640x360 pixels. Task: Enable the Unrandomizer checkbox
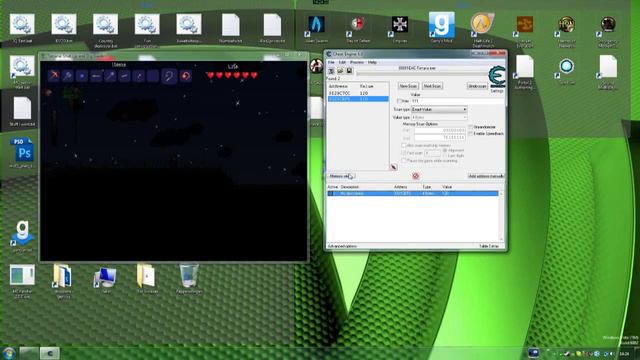pyautogui.click(x=470, y=127)
